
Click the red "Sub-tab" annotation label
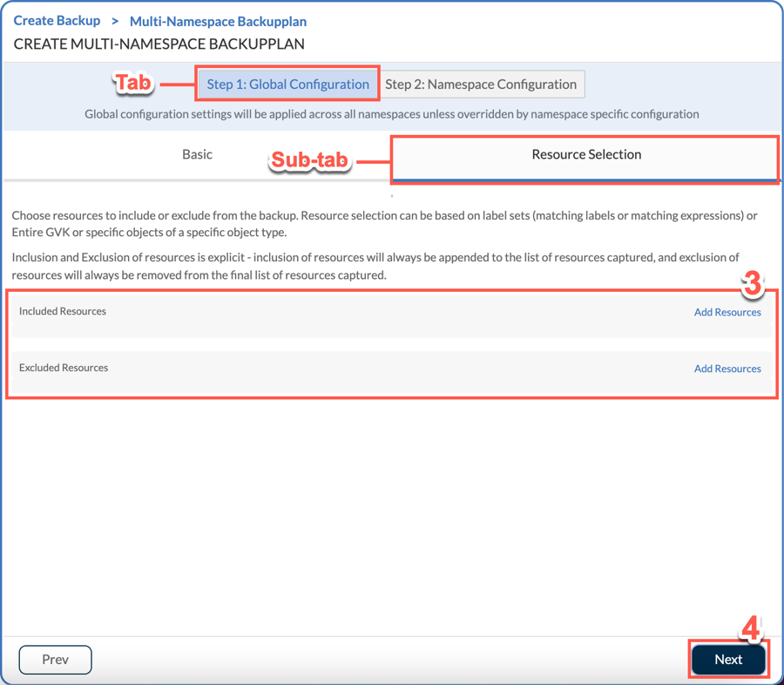310,161
